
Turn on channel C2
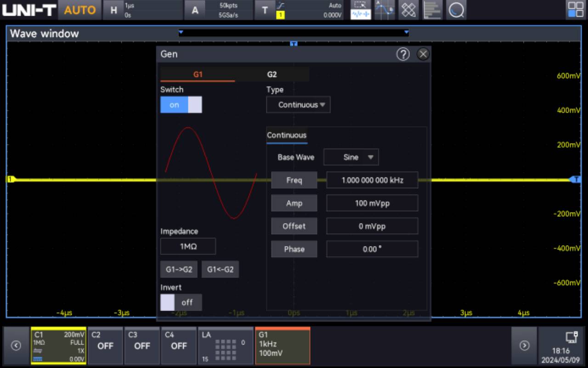click(105, 345)
